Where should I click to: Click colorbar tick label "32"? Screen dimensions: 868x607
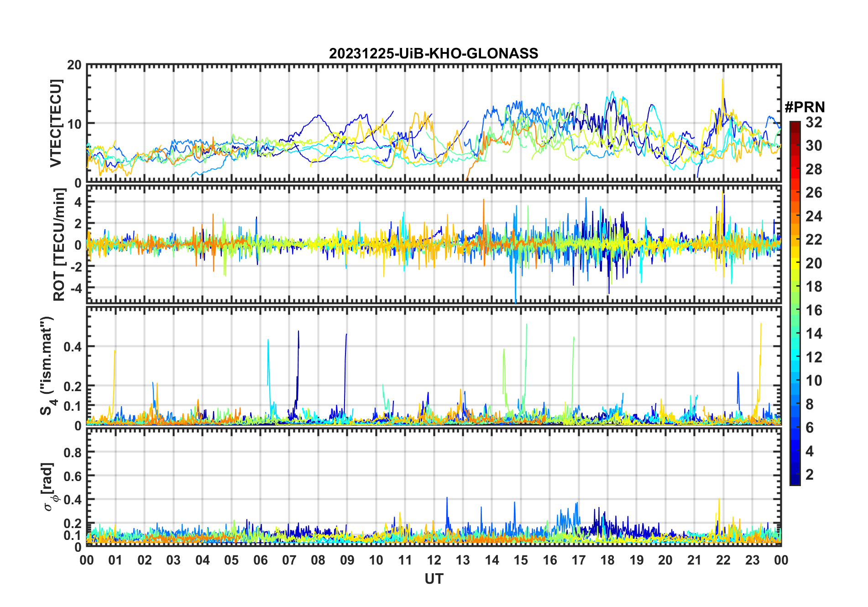[814, 122]
